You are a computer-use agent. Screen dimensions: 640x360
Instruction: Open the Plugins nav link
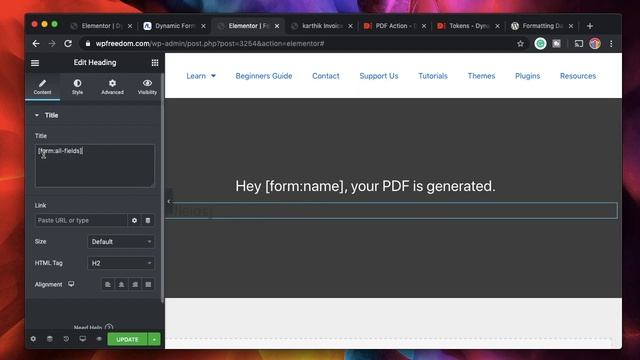point(527,76)
